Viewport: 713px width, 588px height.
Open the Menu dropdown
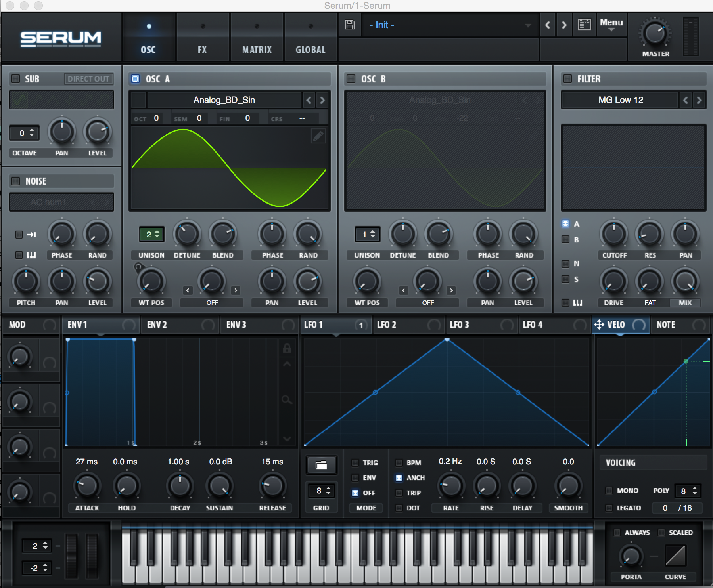[611, 25]
